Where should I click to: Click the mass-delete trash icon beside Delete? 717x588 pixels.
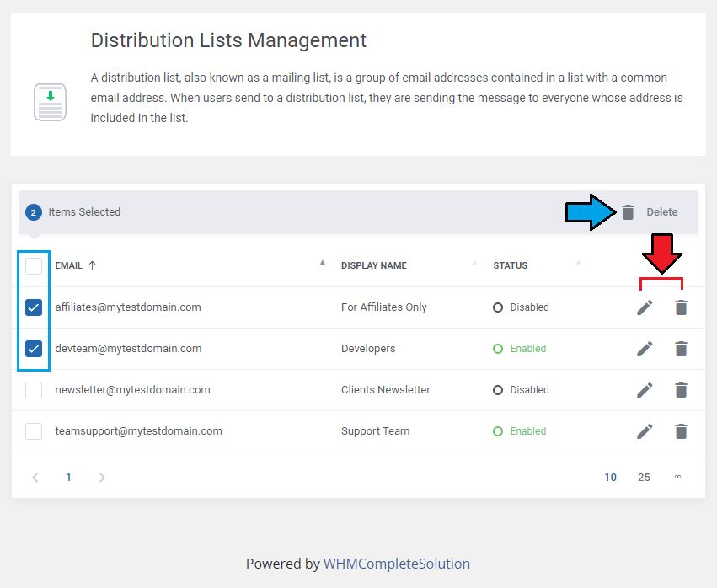[x=628, y=212]
